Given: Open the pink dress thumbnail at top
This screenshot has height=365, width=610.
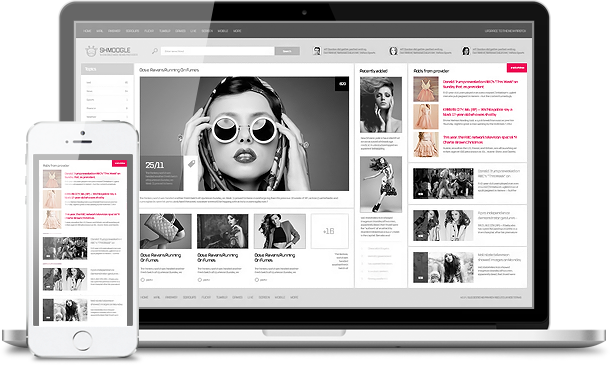Looking at the screenshot, I should pos(426,89).
